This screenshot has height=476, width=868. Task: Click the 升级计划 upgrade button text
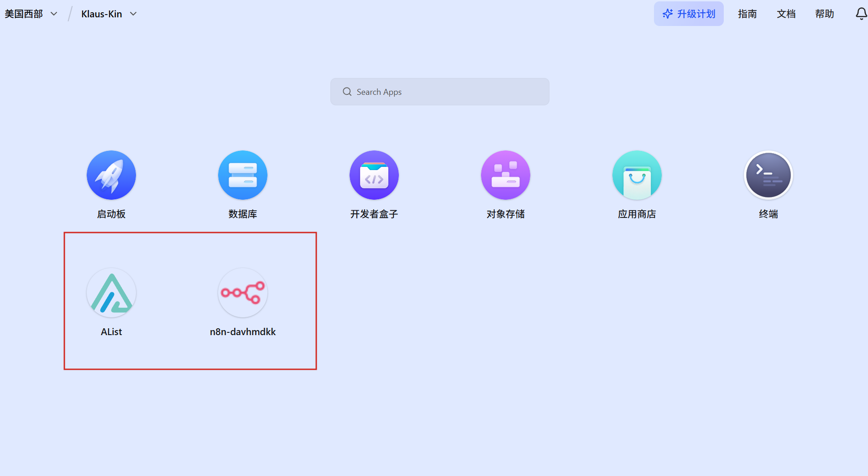click(696, 14)
